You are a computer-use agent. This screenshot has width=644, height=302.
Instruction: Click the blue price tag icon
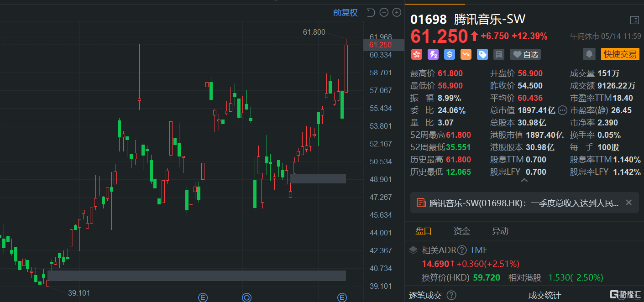point(482,55)
